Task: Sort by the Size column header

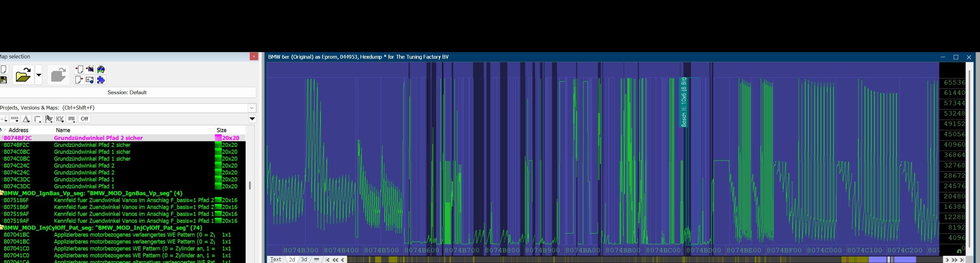Action: tap(222, 130)
